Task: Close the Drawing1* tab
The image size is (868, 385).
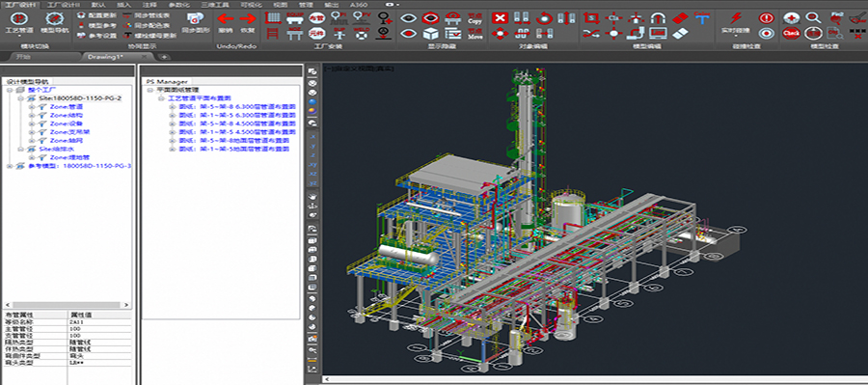Action: pos(144,57)
